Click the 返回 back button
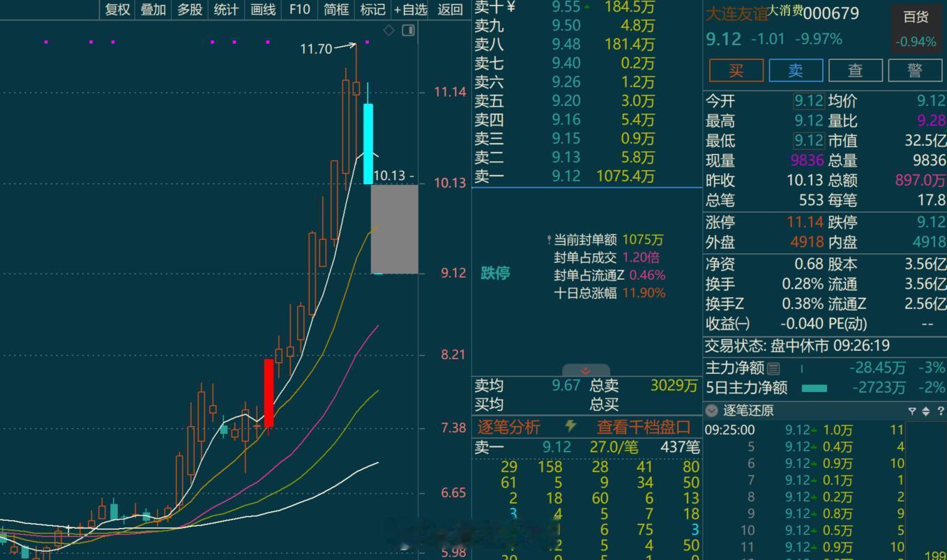947x560 pixels. [450, 9]
